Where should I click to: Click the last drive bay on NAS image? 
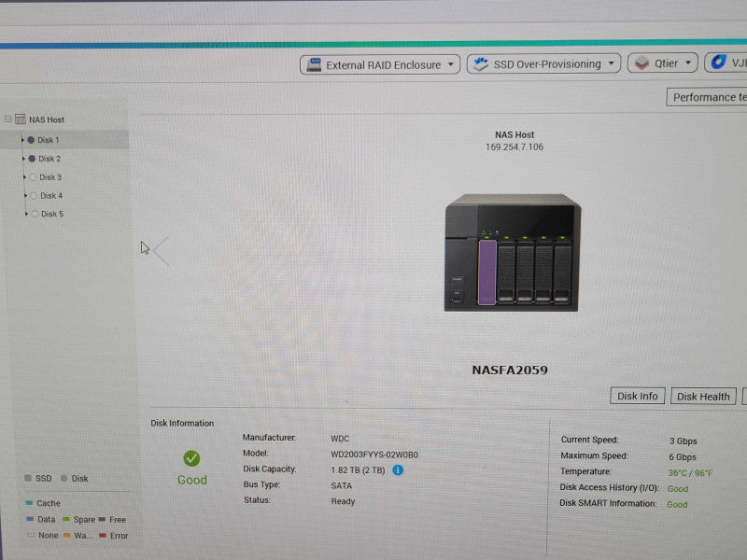click(x=562, y=272)
